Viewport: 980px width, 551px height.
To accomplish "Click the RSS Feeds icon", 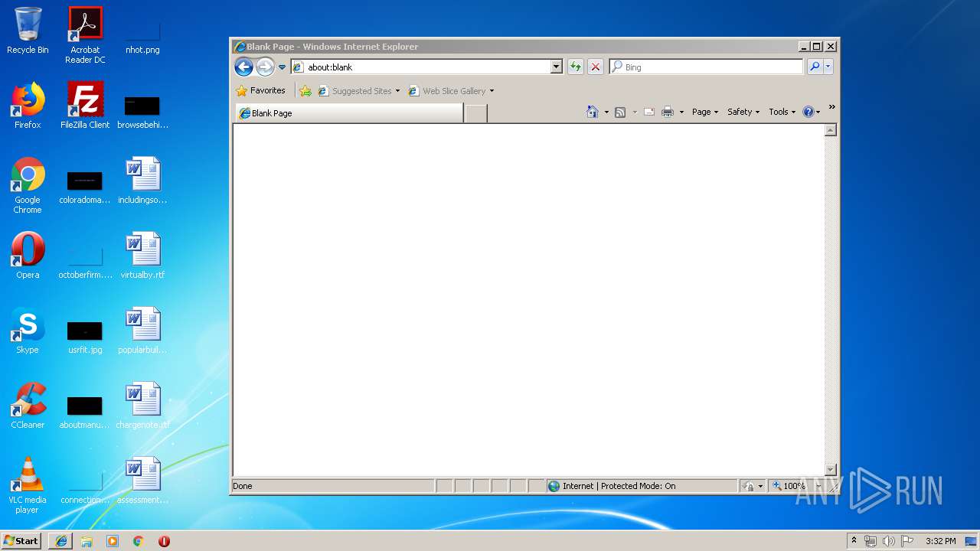I will point(620,112).
